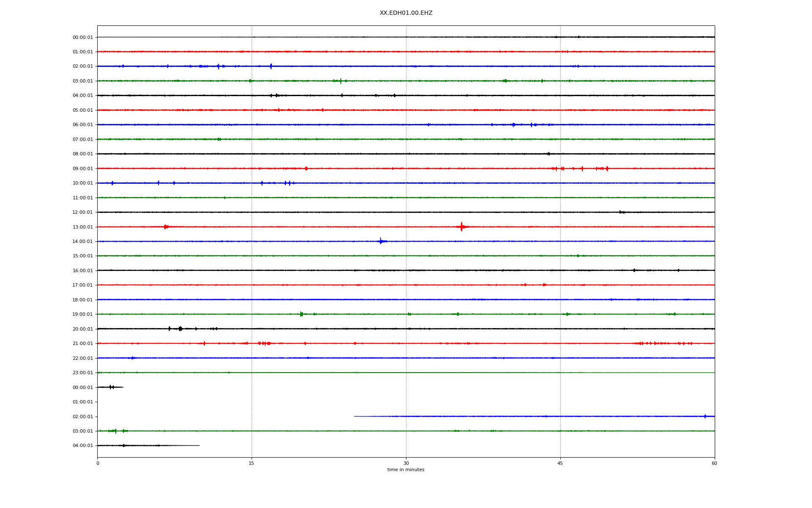Click the 23:00:01 row label
The height and width of the screenshot is (508, 812).
pyautogui.click(x=82, y=373)
